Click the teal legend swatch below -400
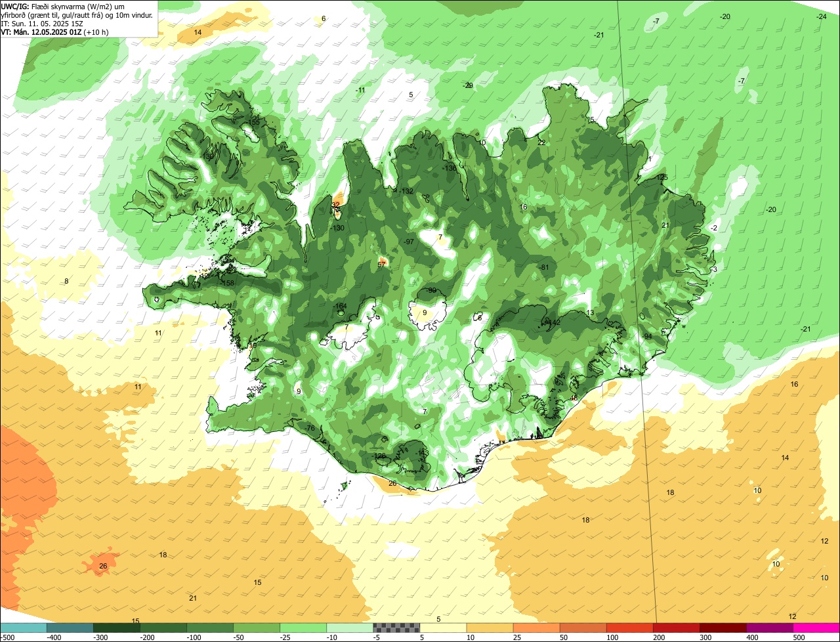The image size is (840, 642). 24,628
